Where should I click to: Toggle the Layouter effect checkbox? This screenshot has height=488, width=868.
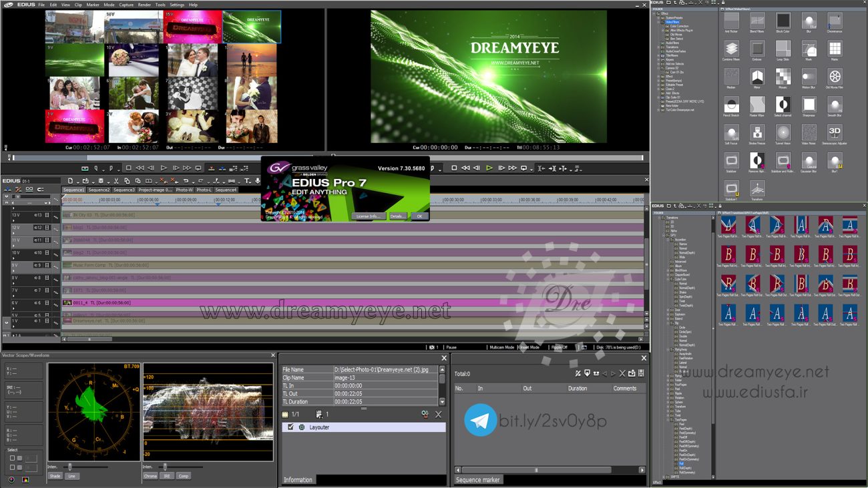tap(290, 427)
